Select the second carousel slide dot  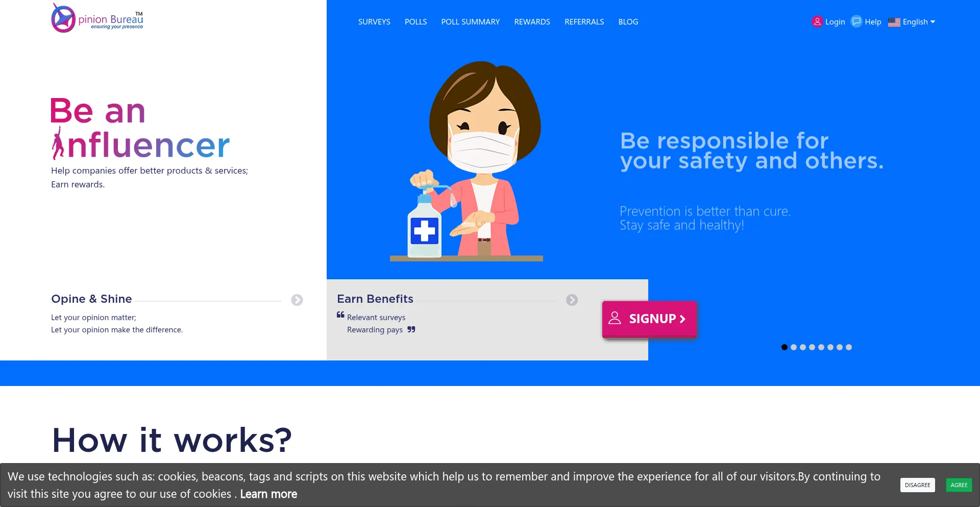click(794, 347)
